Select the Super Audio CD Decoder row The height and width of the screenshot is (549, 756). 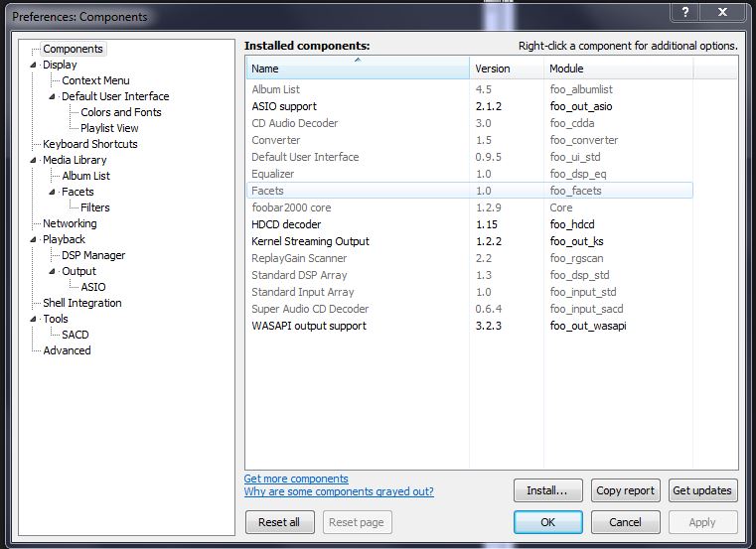[x=469, y=309]
